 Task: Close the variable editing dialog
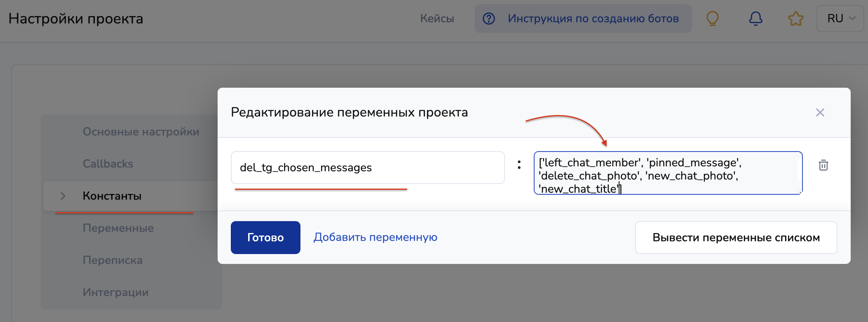820,112
